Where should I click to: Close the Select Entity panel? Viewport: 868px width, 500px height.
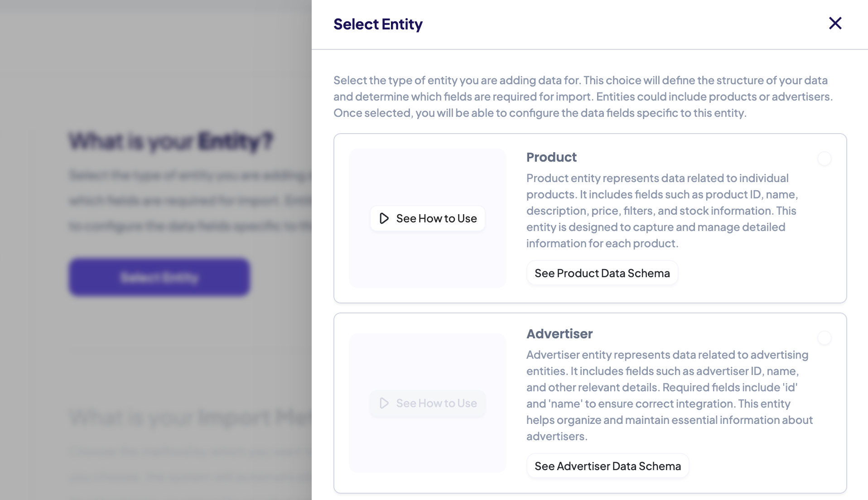835,23
